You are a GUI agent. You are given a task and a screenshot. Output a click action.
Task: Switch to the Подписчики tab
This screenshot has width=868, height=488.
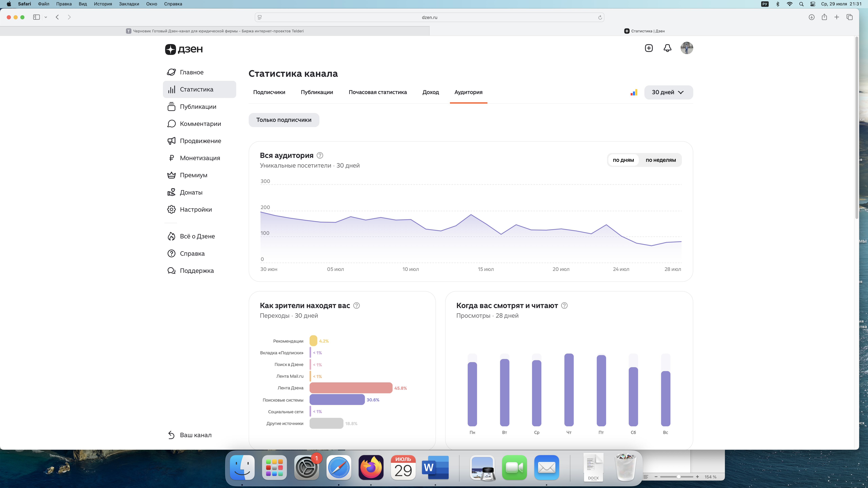point(269,92)
